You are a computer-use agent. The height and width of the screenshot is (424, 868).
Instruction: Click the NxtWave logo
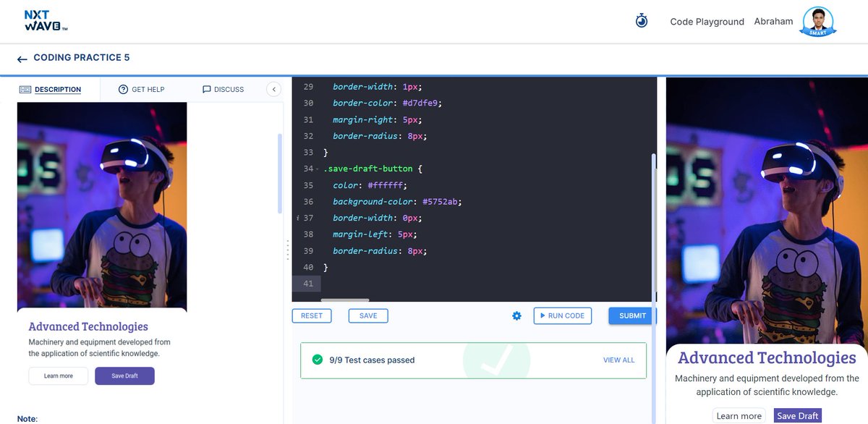point(46,21)
